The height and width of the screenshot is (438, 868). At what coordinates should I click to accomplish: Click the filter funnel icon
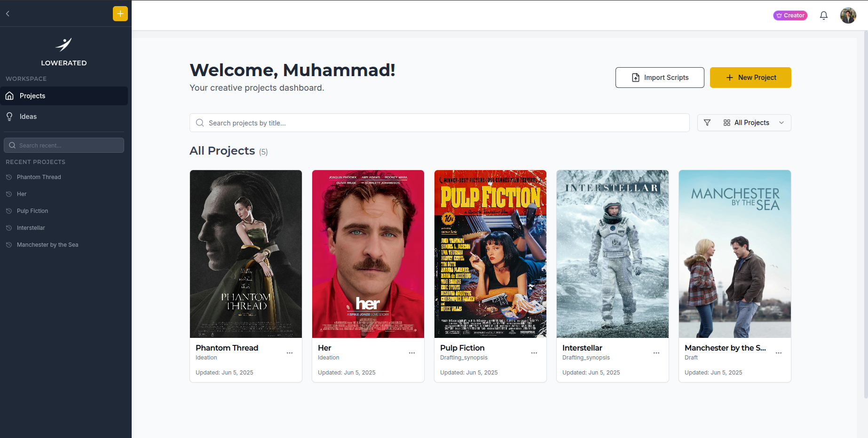pos(707,123)
